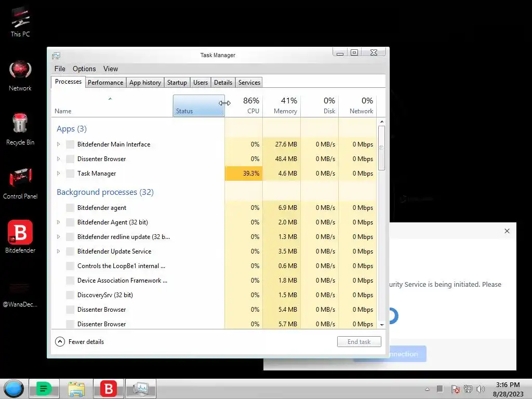Viewport: 532px width, 399px height.
Task: Click the Device Association Framework process icon
Action: coord(70,280)
